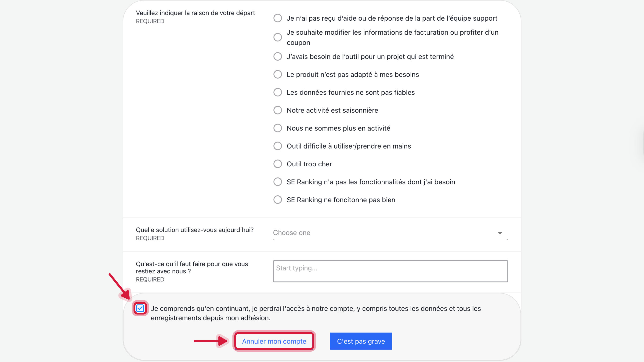Click the 'Outil trop cher' label text
644x362 pixels.
pos(309,164)
